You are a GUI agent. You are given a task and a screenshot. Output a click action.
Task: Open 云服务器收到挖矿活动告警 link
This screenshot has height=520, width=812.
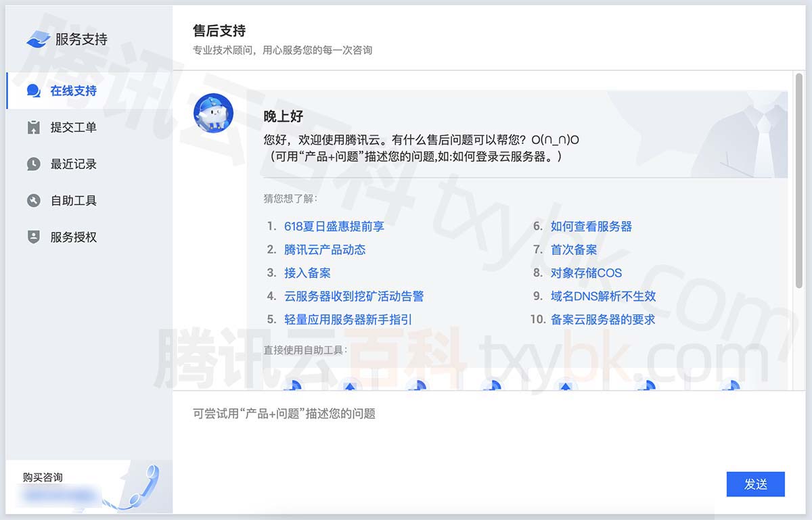[354, 296]
